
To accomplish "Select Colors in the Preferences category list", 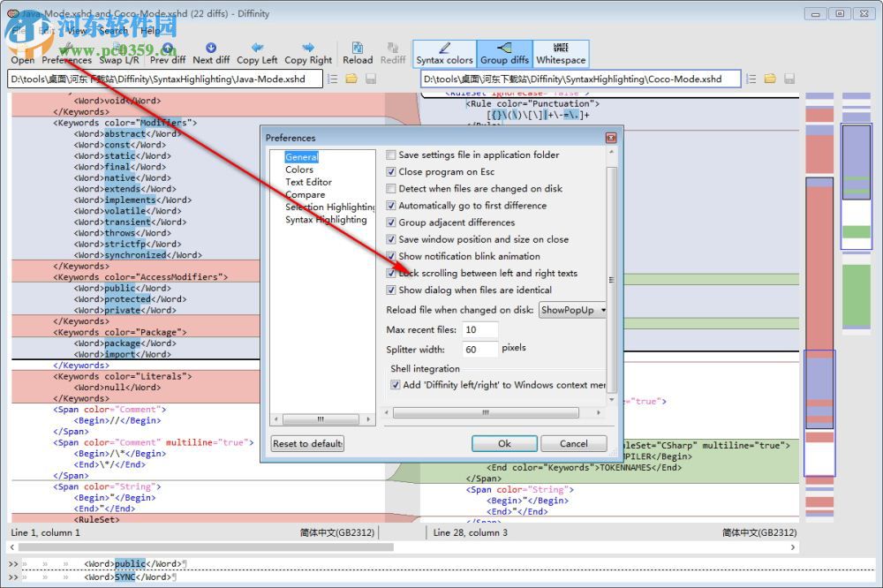I will (299, 170).
